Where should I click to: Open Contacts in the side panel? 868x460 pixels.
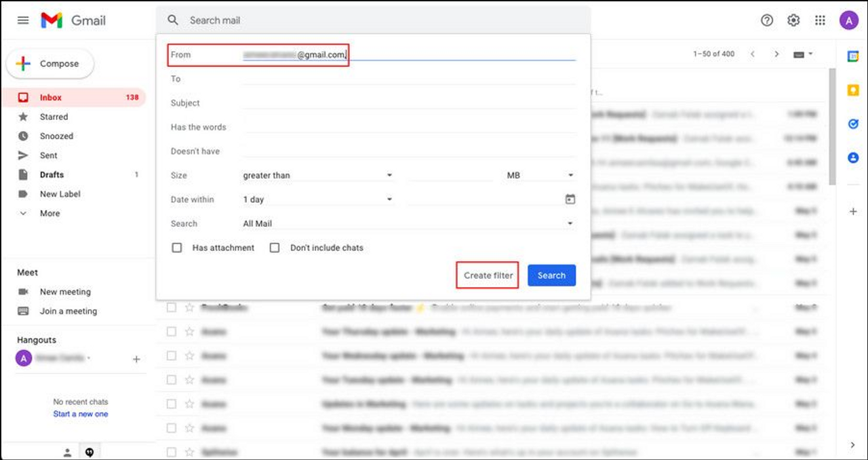click(x=853, y=157)
